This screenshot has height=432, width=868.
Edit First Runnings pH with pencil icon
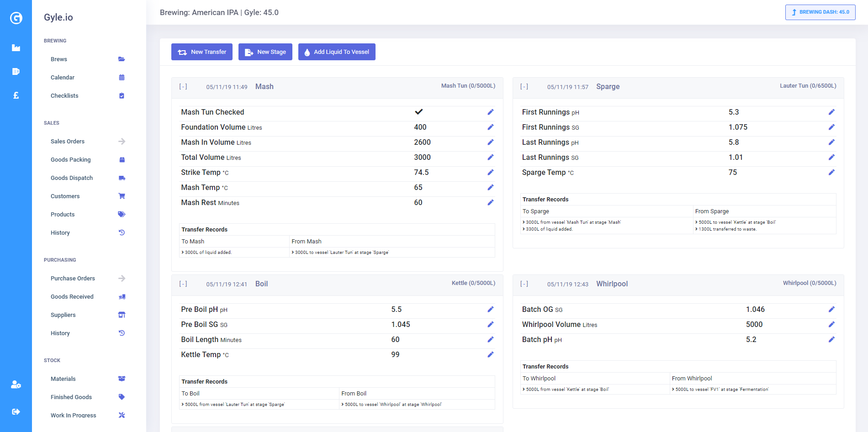[x=831, y=112]
